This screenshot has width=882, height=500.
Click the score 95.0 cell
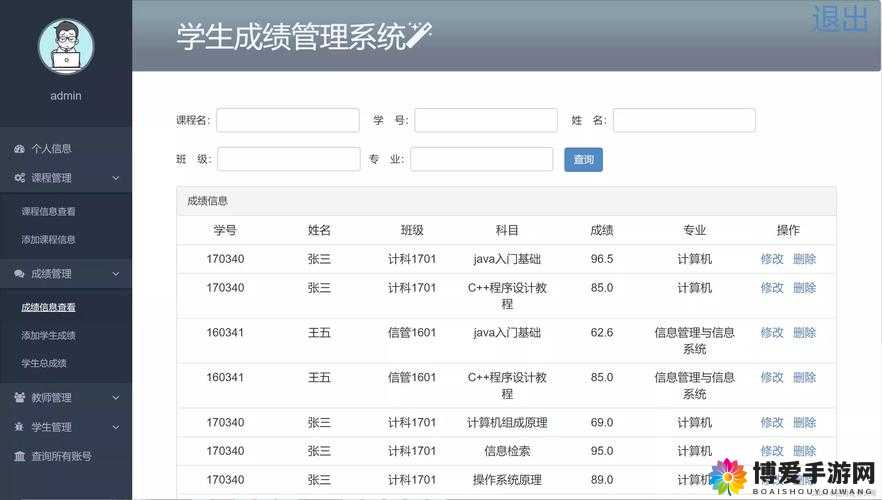pyautogui.click(x=602, y=451)
